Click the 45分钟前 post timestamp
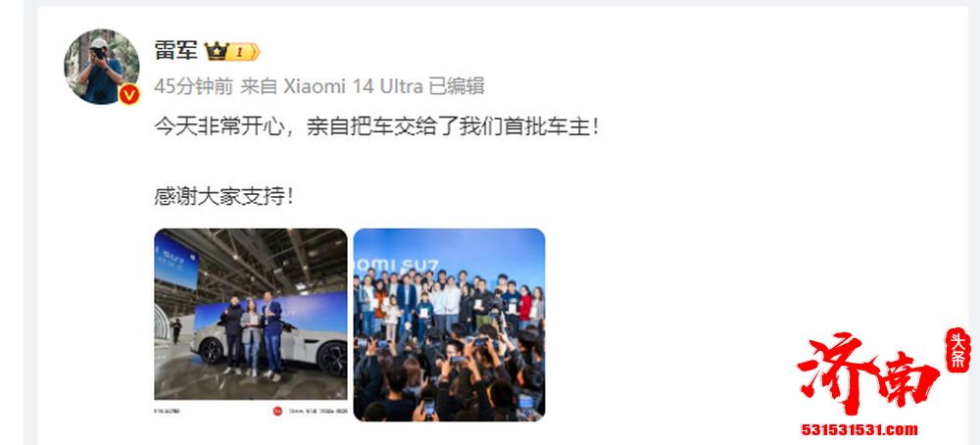Image resolution: width=980 pixels, height=445 pixels. [x=194, y=86]
